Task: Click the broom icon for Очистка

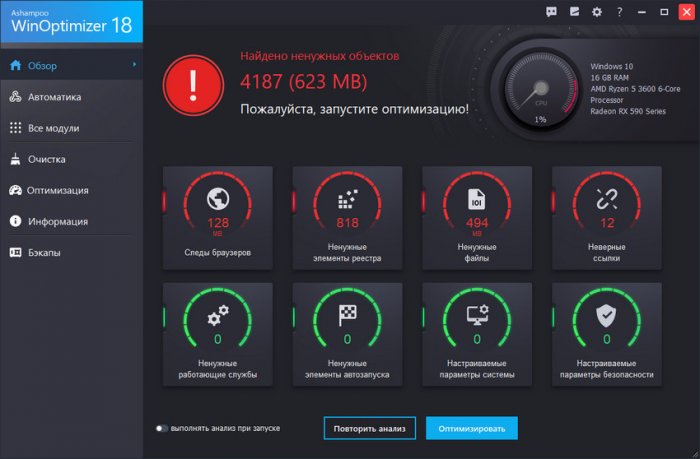Action: point(16,159)
